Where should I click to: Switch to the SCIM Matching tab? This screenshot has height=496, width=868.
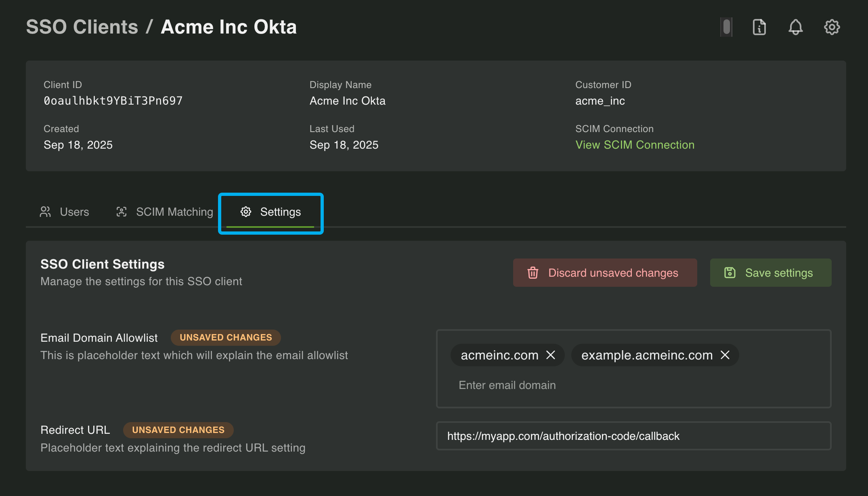(174, 212)
